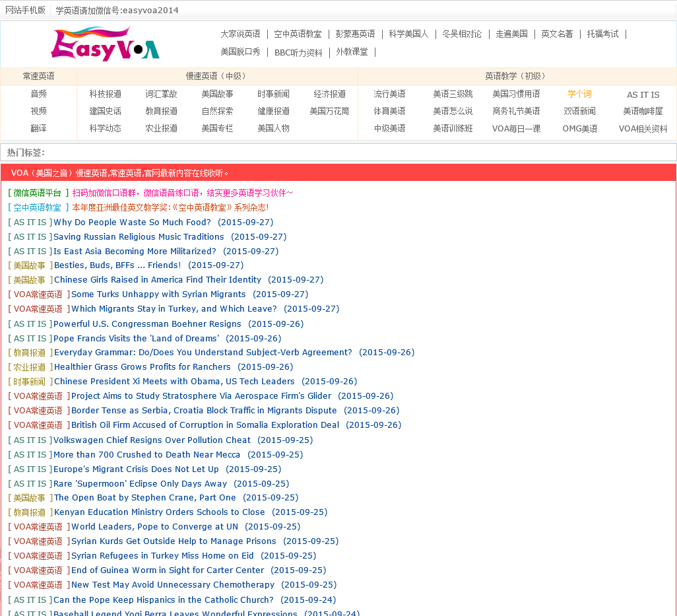Open Some Turks Unhappy with Syrian Migrants
Viewport: 677px width, 616px height.
pos(158,294)
